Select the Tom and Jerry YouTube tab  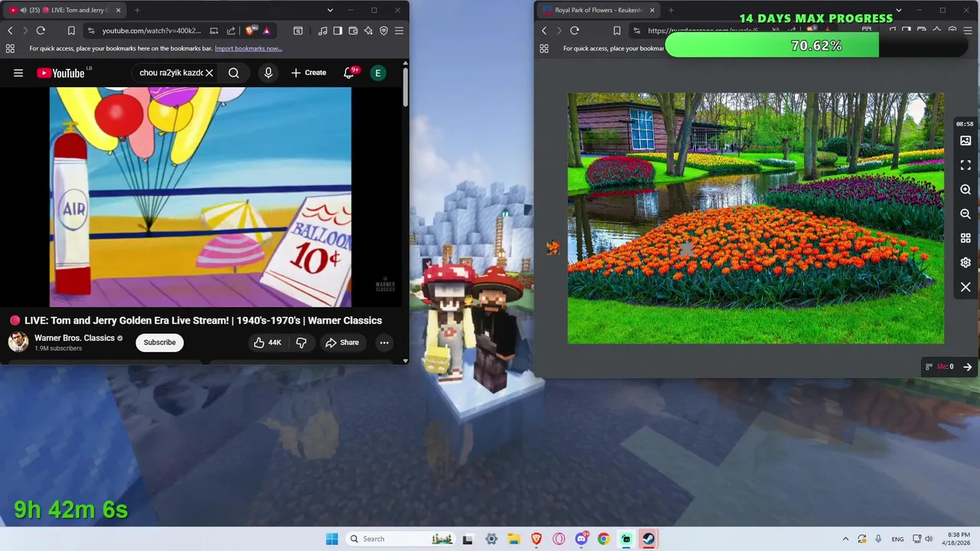click(x=65, y=10)
